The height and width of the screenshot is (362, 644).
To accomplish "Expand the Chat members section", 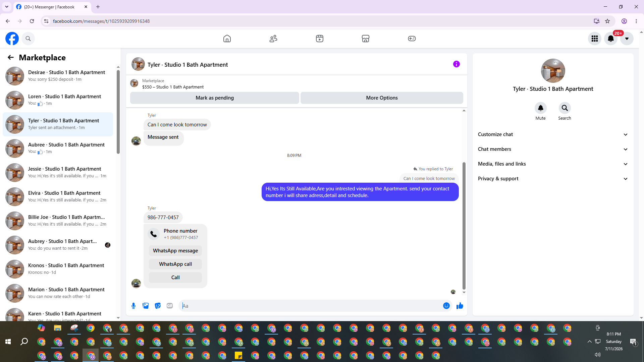I will pos(553,149).
